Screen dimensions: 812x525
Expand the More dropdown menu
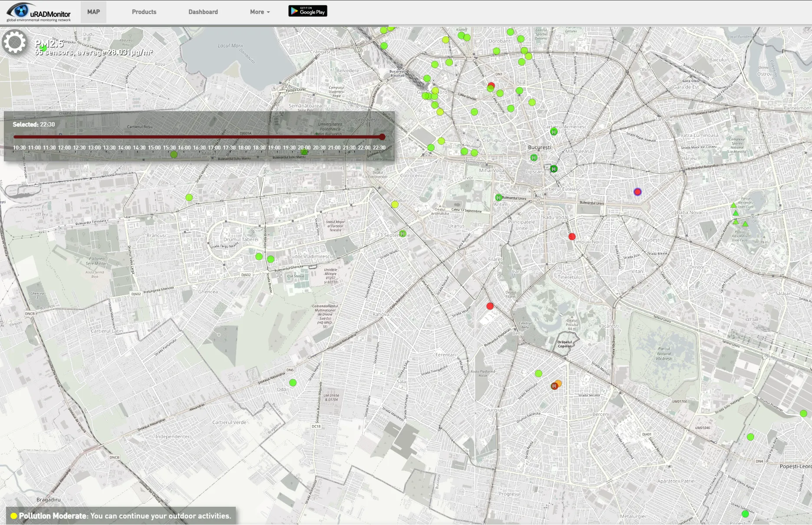click(260, 12)
